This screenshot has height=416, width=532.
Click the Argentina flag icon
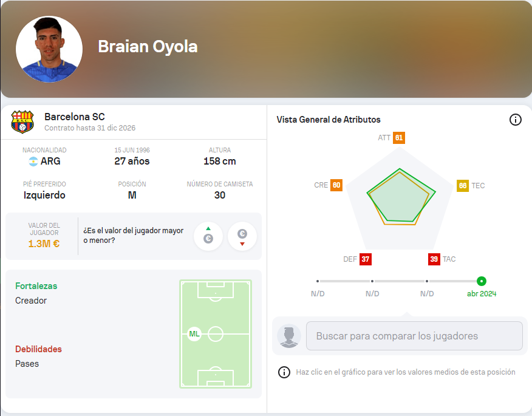point(33,162)
